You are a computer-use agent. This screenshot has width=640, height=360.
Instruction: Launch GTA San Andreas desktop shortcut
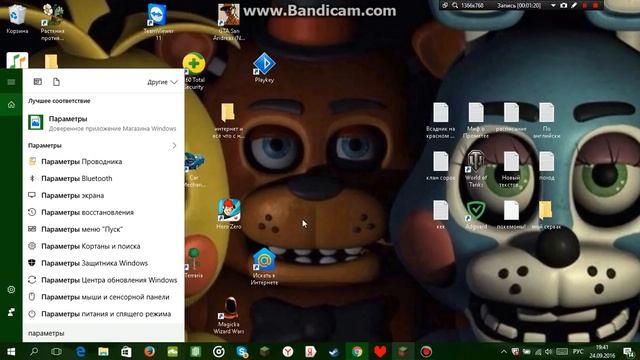point(229,22)
